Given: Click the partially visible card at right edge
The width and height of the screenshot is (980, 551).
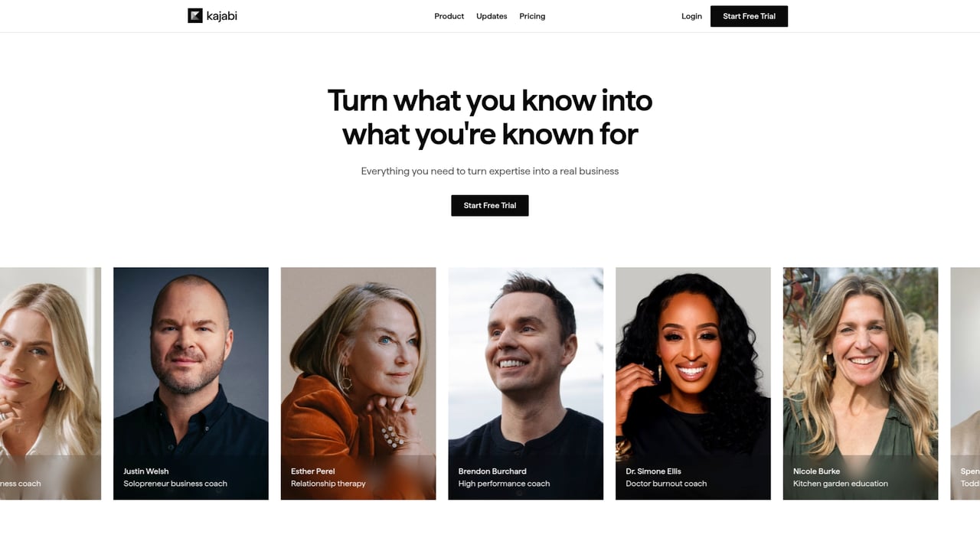Looking at the screenshot, I should pyautogui.click(x=965, y=383).
